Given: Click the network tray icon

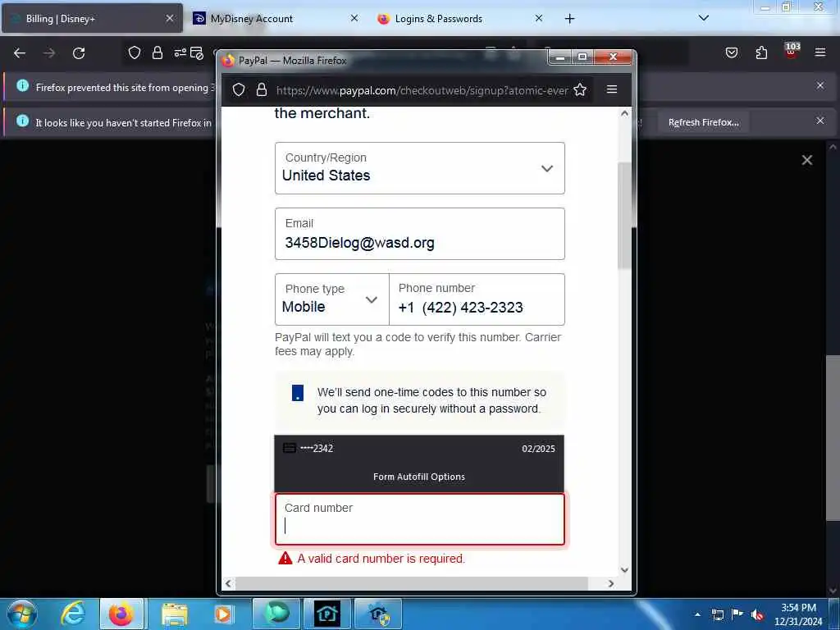Looking at the screenshot, I should coord(717,614).
